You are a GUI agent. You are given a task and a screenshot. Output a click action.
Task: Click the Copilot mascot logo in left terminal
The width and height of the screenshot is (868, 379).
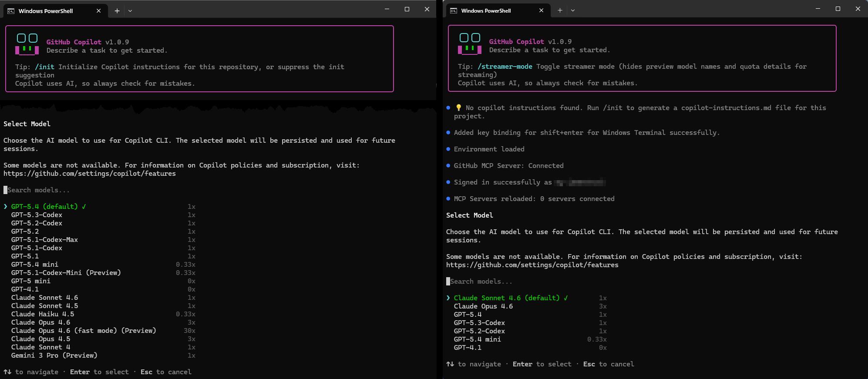[x=27, y=44]
